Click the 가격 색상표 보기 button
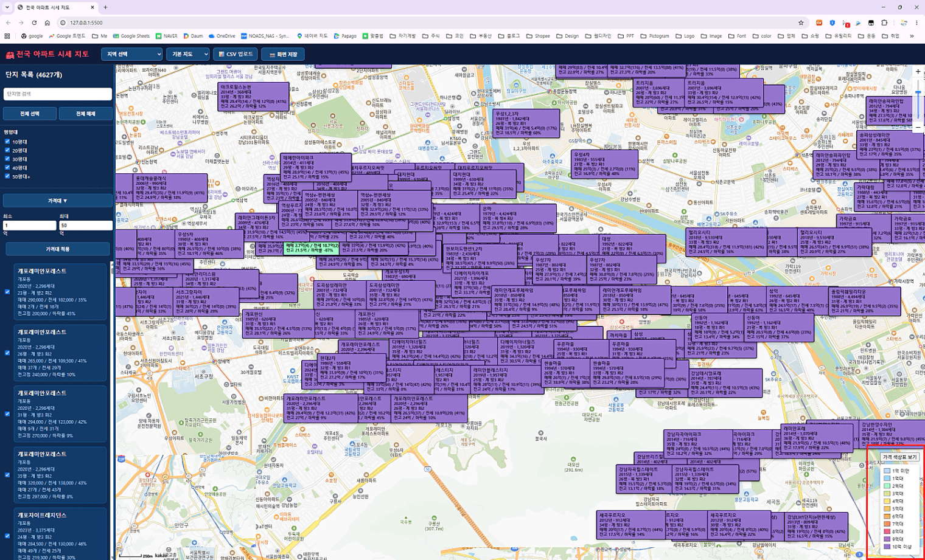The width and height of the screenshot is (925, 560). pyautogui.click(x=899, y=457)
